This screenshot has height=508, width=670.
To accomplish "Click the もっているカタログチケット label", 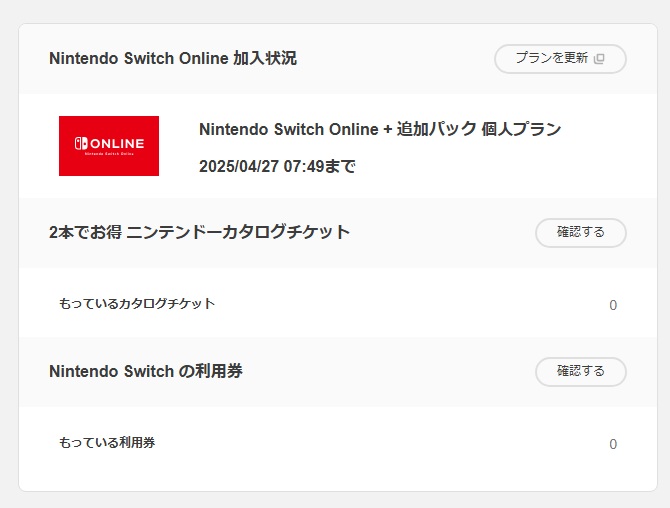I will tap(137, 303).
